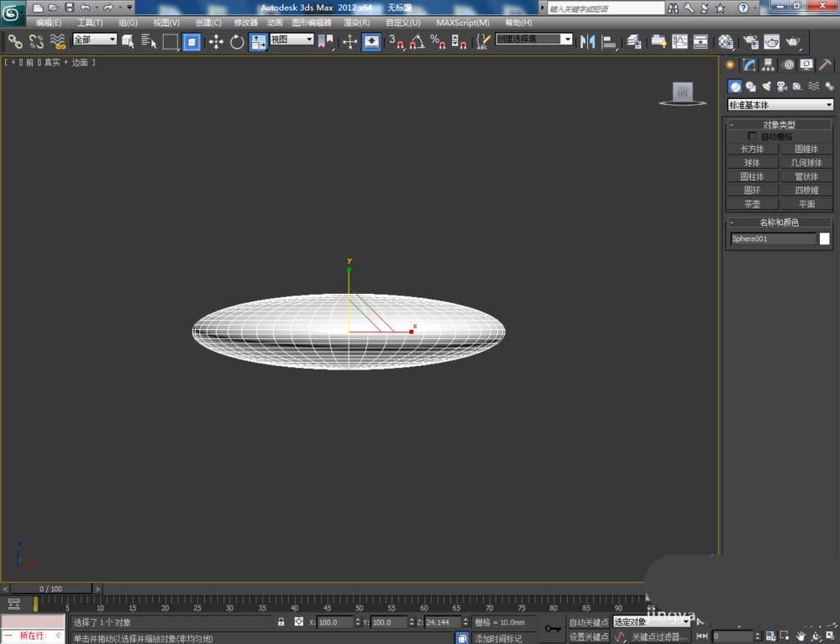Click the 茶壶 teapot primitive button
The height and width of the screenshot is (644, 840).
click(x=752, y=204)
